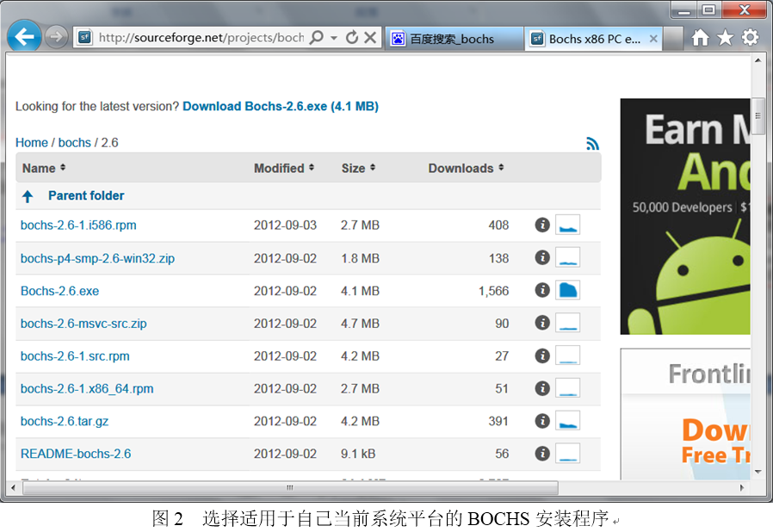Click the search magnifier in address bar
This screenshot has width=773, height=532.
pyautogui.click(x=317, y=38)
